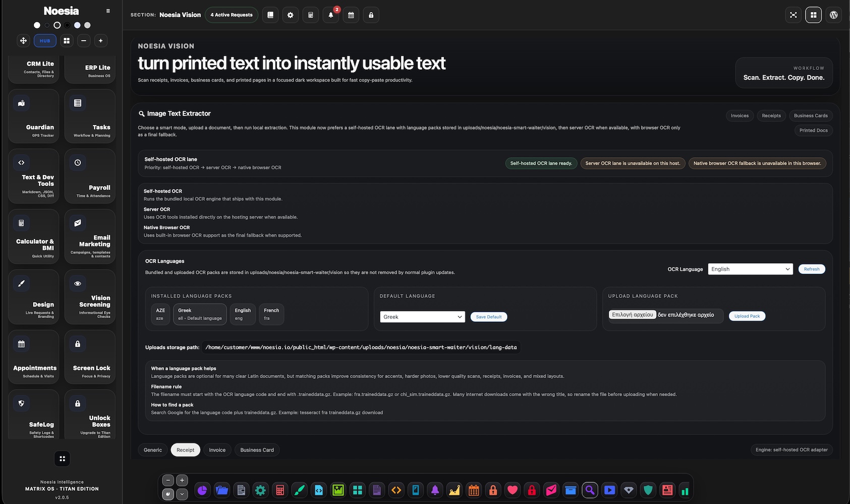Select the solid white theme swatch
This screenshot has width=850, height=504.
pyautogui.click(x=37, y=25)
